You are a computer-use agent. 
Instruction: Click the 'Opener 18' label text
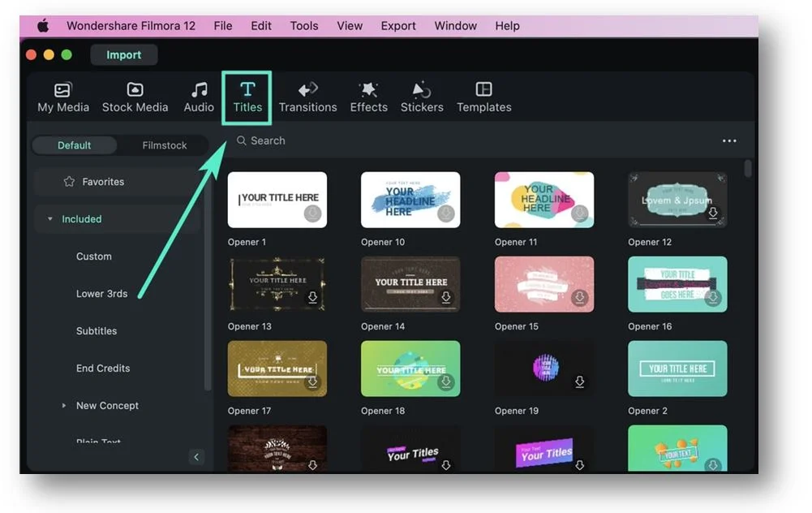[x=383, y=411]
